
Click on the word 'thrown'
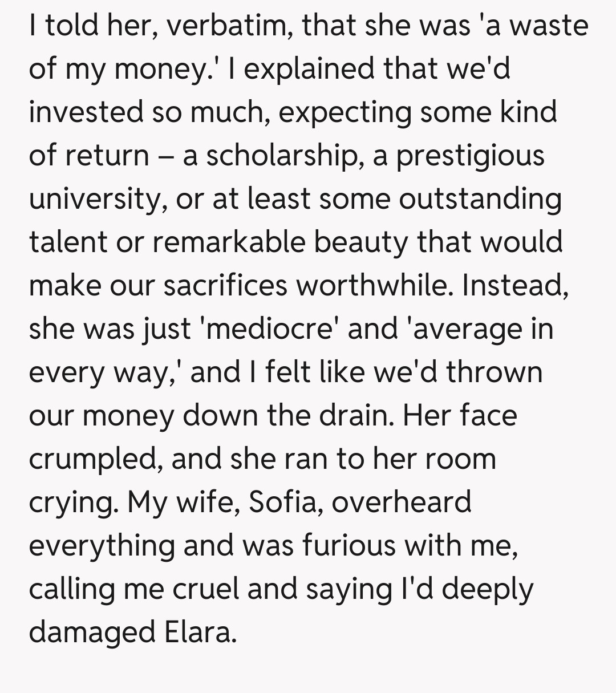tap(495, 372)
